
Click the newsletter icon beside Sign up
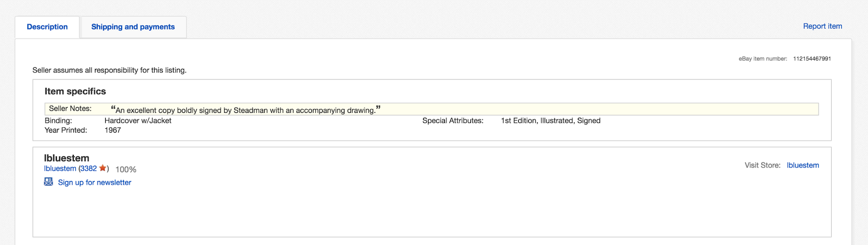48,182
